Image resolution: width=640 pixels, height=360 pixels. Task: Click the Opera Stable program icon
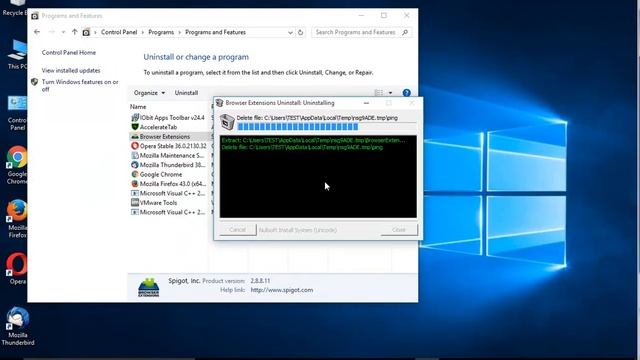pos(135,146)
